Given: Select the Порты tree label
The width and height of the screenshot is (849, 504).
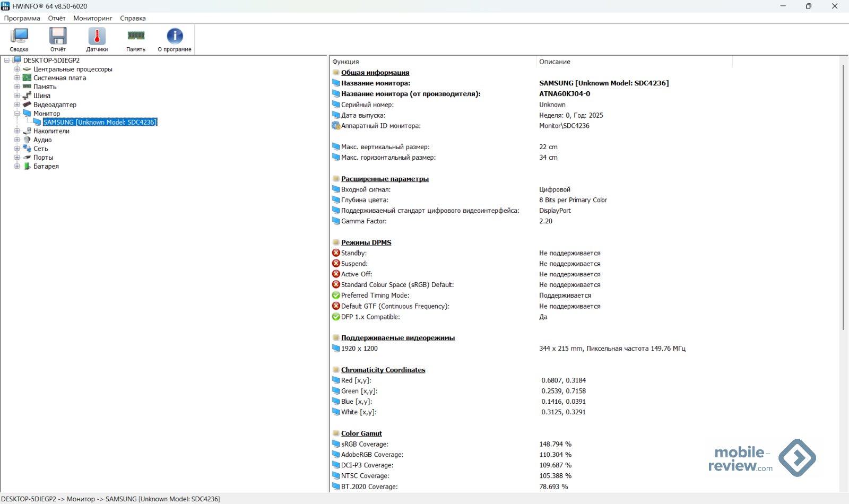Looking at the screenshot, I should coord(43,158).
